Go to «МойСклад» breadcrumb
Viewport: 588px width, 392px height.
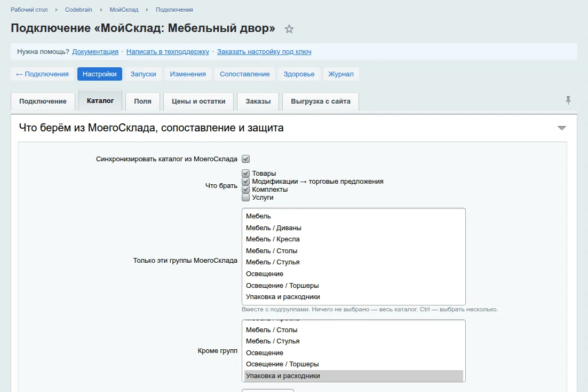pos(124,10)
